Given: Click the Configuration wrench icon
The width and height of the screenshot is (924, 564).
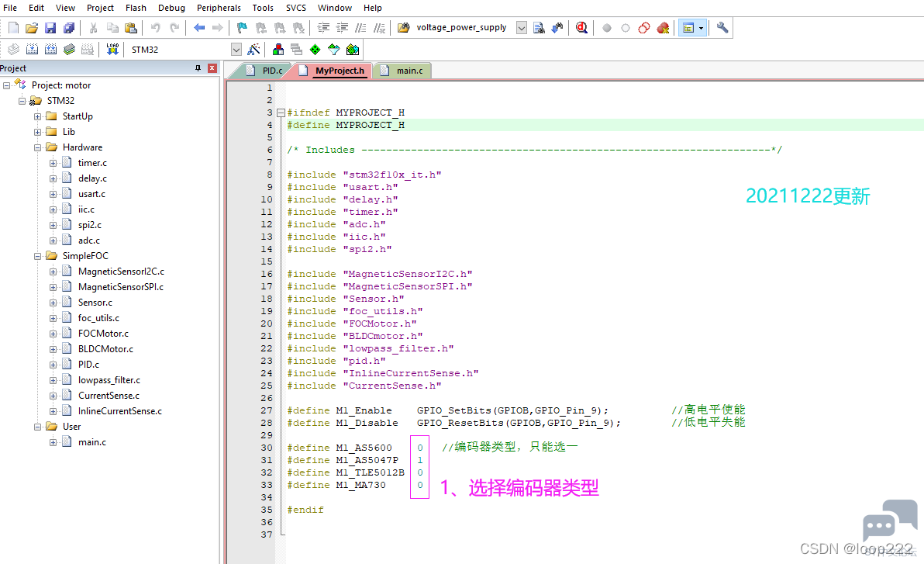Looking at the screenshot, I should (722, 28).
